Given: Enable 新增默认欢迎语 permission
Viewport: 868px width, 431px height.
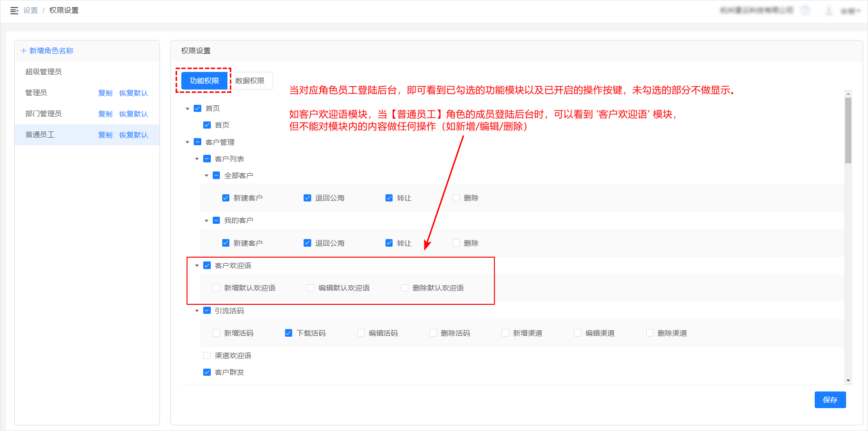Looking at the screenshot, I should tap(217, 288).
